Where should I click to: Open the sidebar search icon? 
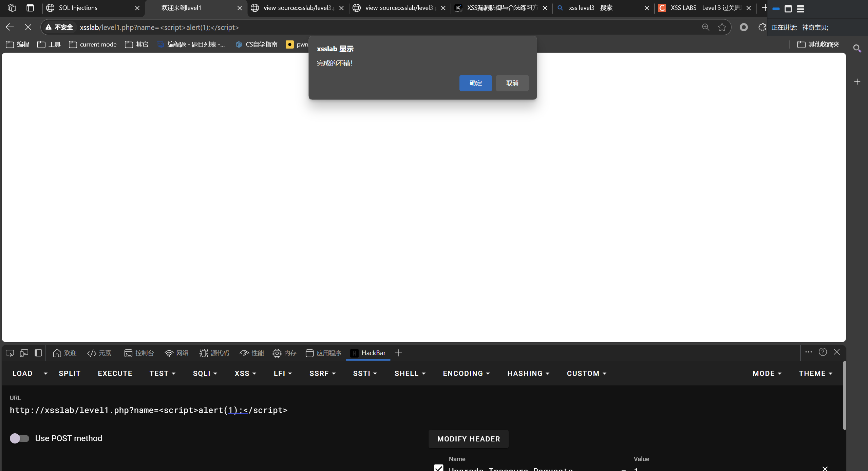(857, 49)
